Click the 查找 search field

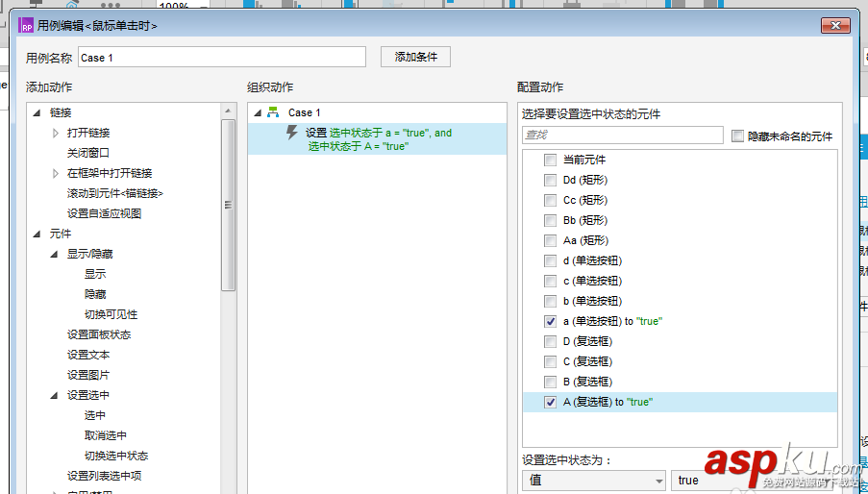pos(623,135)
